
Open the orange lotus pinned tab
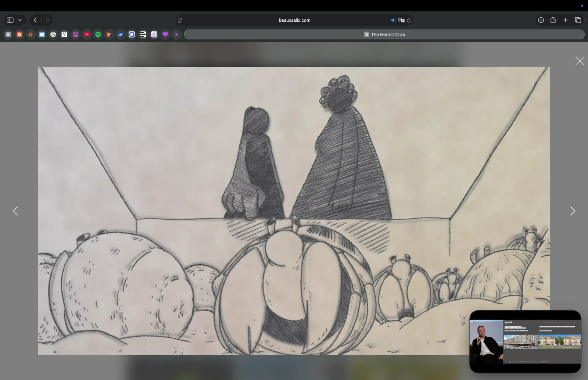coord(31,35)
